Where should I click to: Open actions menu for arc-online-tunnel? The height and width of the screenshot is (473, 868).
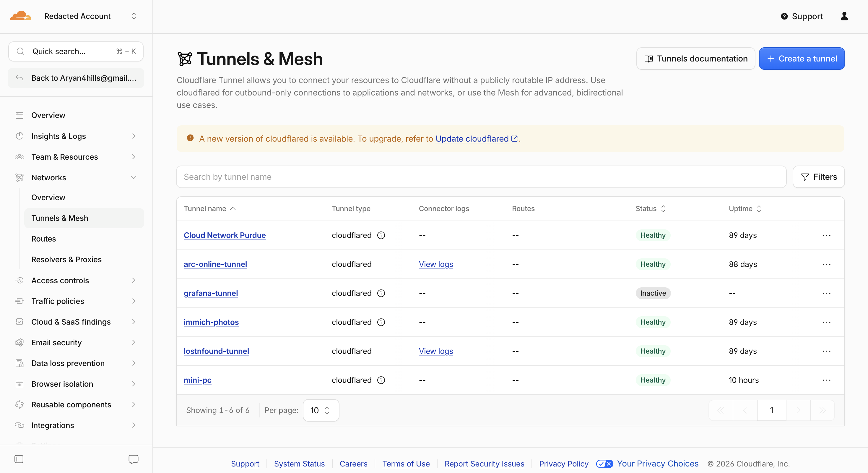pos(827,264)
